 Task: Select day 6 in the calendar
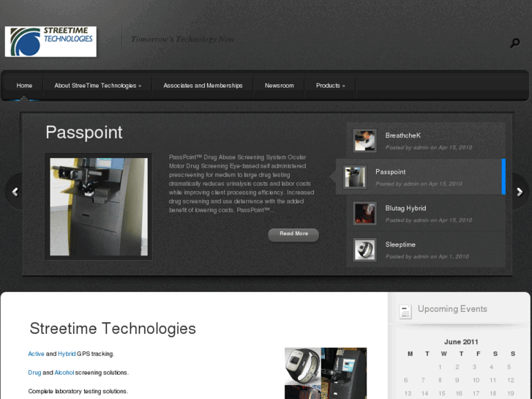pyautogui.click(x=406, y=380)
